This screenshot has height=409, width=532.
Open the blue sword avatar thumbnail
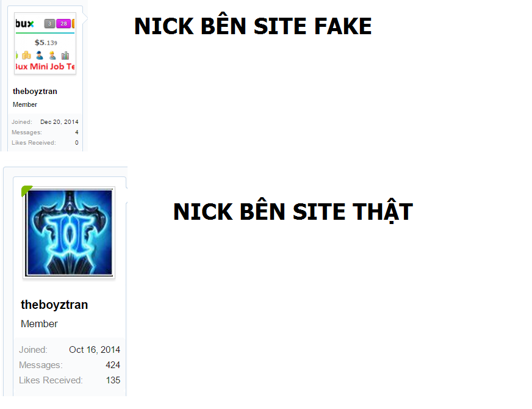coord(69,233)
